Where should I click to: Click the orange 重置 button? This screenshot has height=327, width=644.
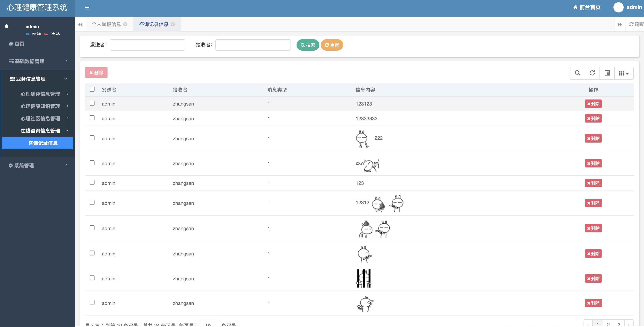(x=332, y=45)
